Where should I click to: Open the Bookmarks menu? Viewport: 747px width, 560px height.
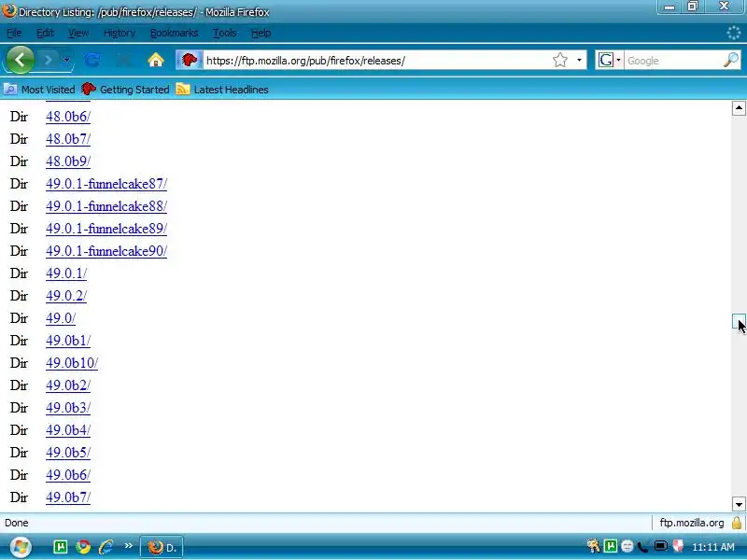point(174,33)
